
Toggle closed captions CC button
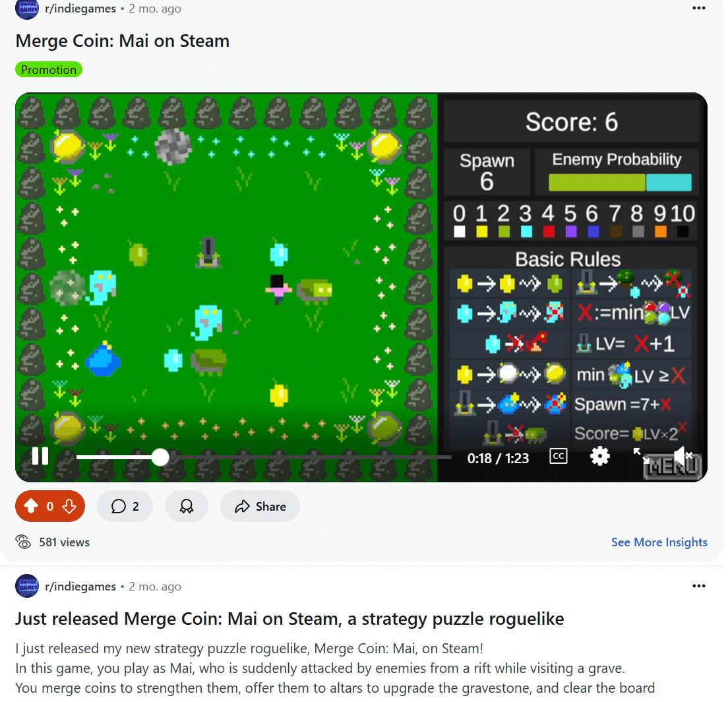click(x=558, y=456)
